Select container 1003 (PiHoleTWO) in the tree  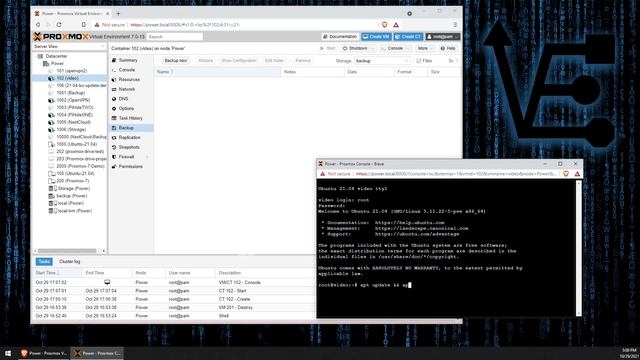click(x=75, y=107)
